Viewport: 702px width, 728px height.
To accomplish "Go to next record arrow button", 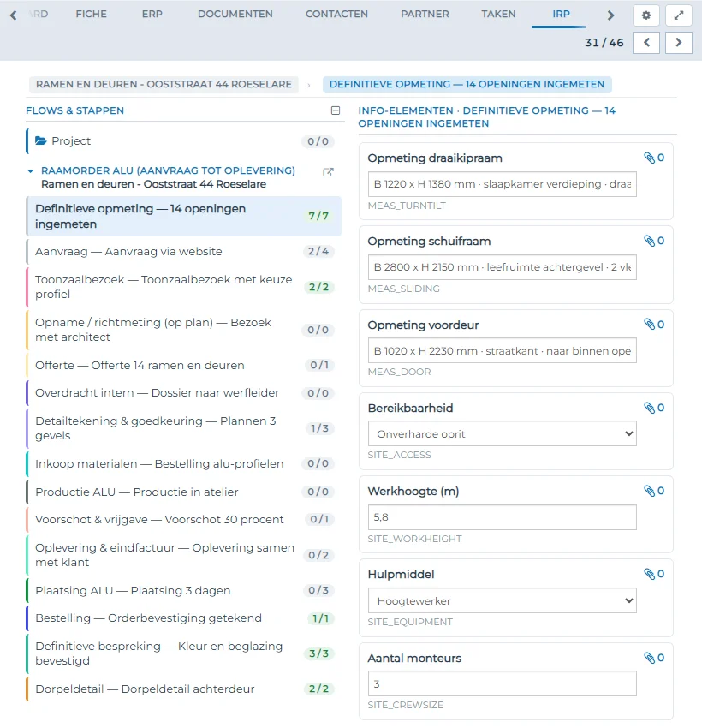I will coord(678,43).
